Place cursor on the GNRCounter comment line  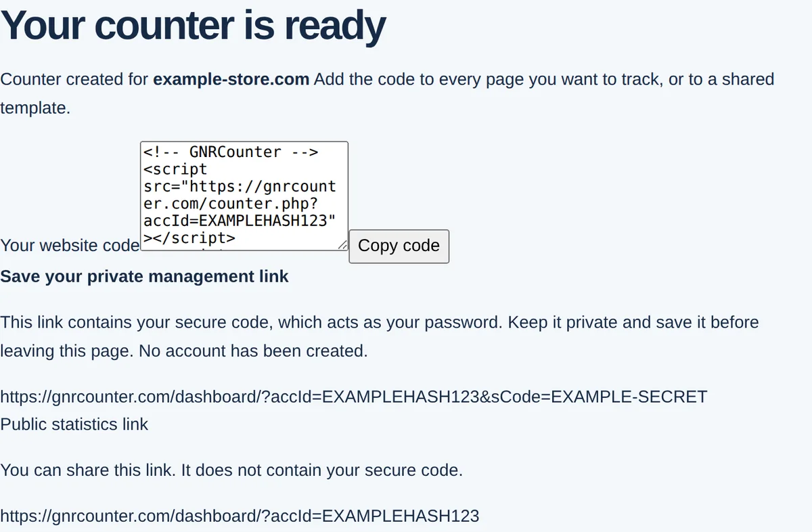(231, 152)
